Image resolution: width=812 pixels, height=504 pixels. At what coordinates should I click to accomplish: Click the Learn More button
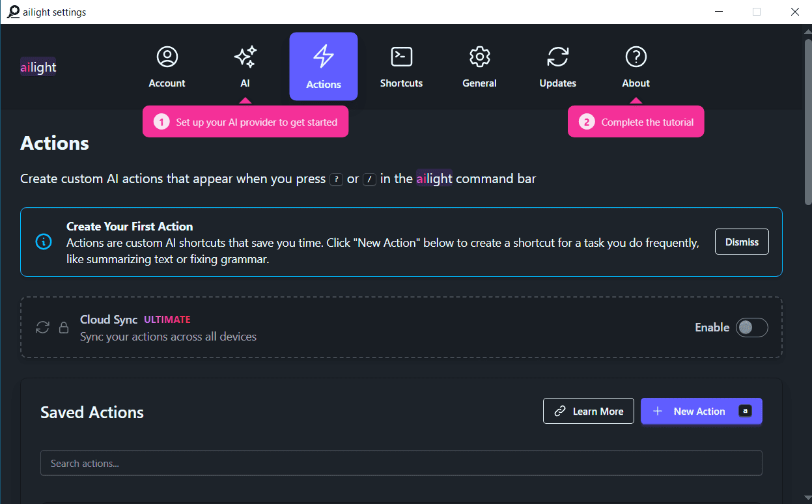click(589, 411)
